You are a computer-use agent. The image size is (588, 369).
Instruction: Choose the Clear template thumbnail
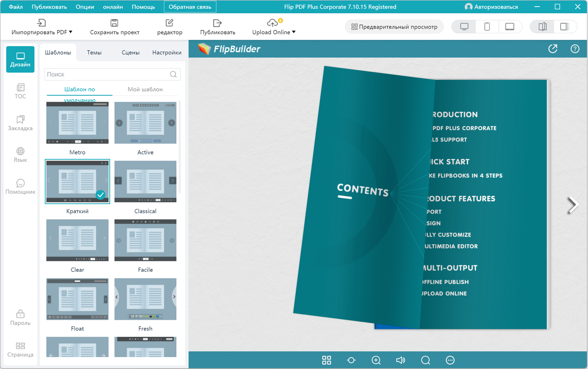pos(77,240)
